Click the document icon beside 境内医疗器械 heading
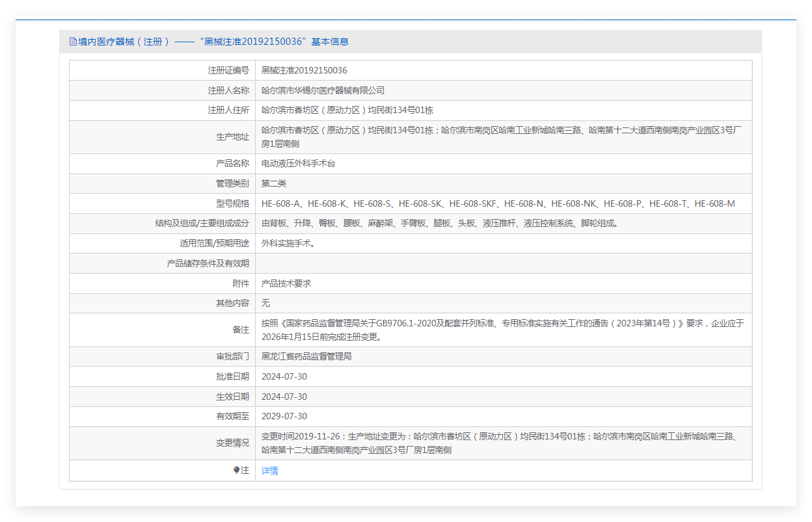The height and width of the screenshot is (522, 812). click(73, 42)
